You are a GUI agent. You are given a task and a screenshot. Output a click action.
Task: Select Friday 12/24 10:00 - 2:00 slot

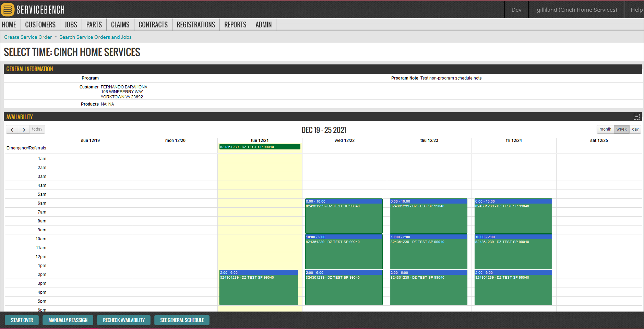[513, 252]
